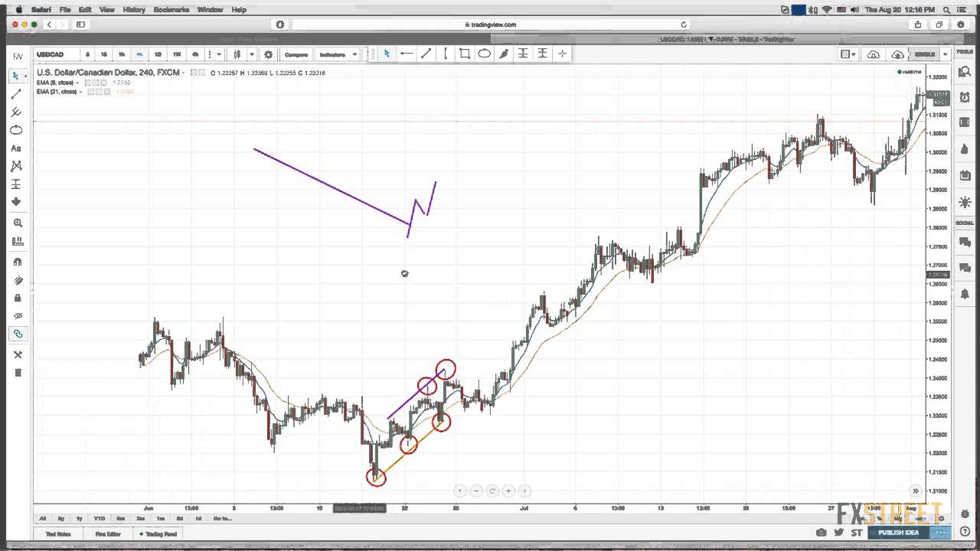
Task: Select the rectangle shape tool
Action: click(465, 54)
